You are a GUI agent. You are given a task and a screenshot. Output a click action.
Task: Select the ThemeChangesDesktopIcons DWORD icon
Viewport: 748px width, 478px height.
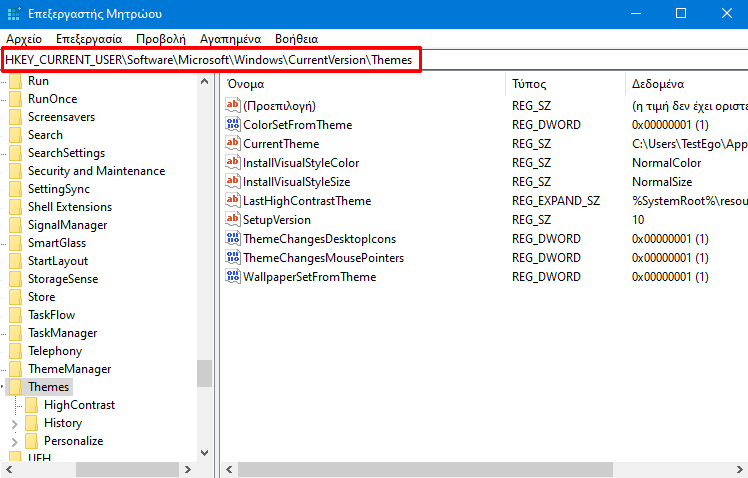pos(233,239)
